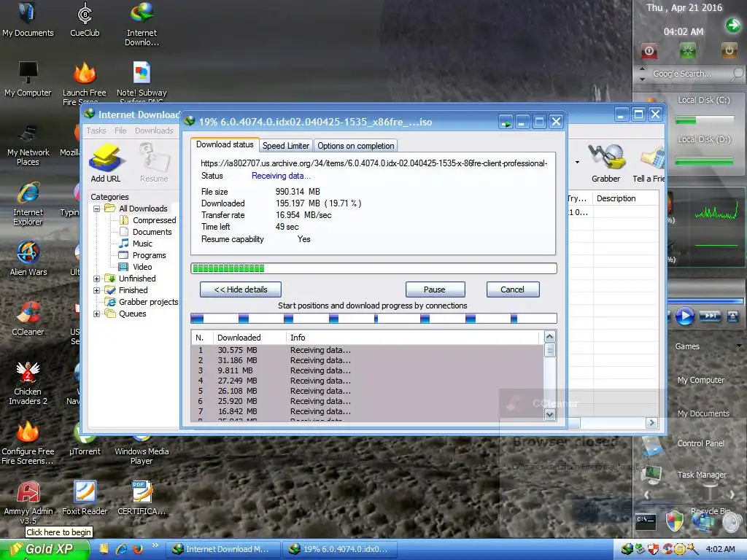Launch CCleaner from the desktop
This screenshot has height=560, width=747.
[28, 318]
